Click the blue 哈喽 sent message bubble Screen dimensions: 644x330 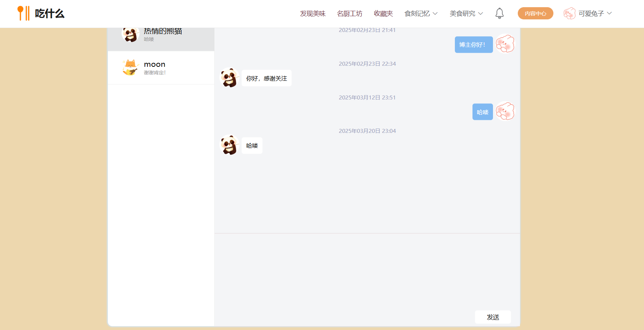pos(483,112)
